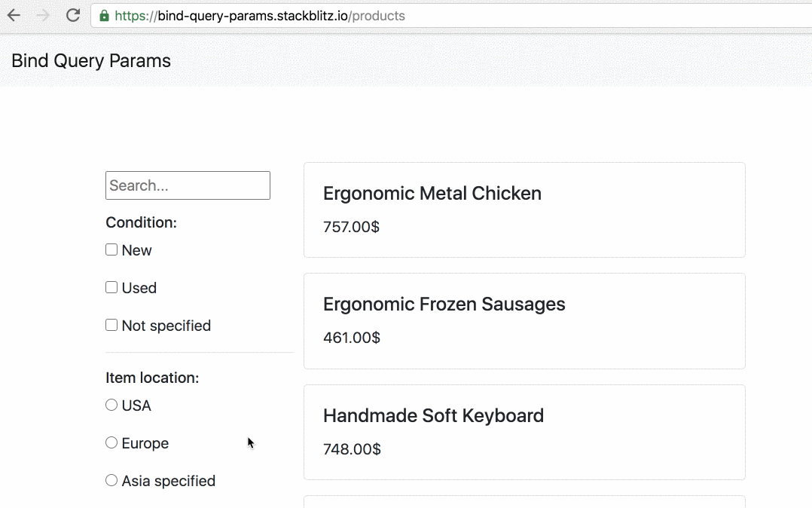The image size is (812, 508).
Task: Check the New condition checkbox
Action: 111,249
